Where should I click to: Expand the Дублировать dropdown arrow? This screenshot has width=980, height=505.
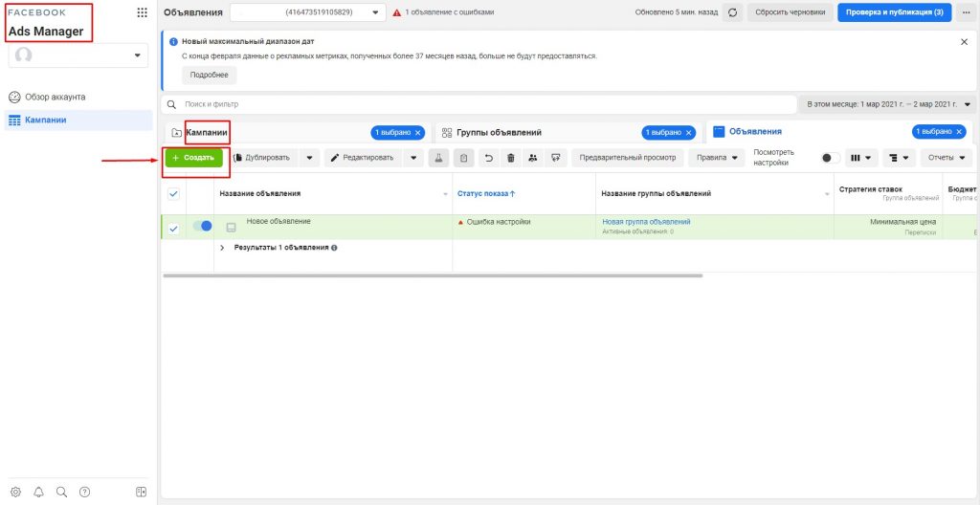pos(309,158)
